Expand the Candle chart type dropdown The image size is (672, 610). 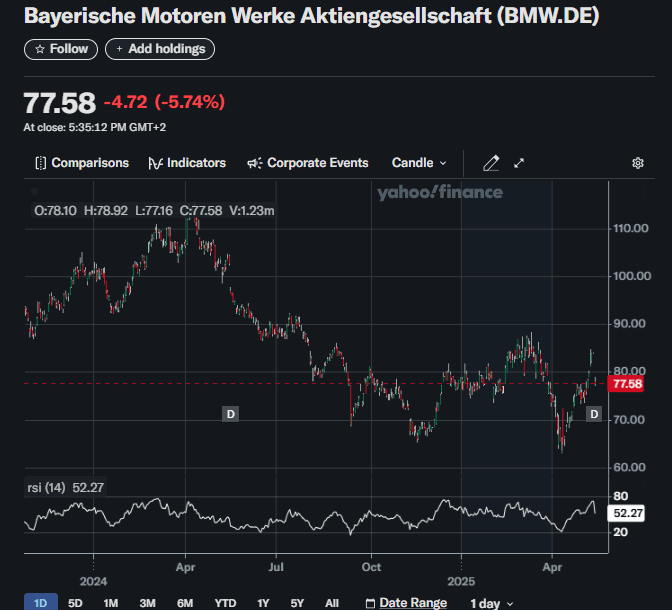pos(419,163)
